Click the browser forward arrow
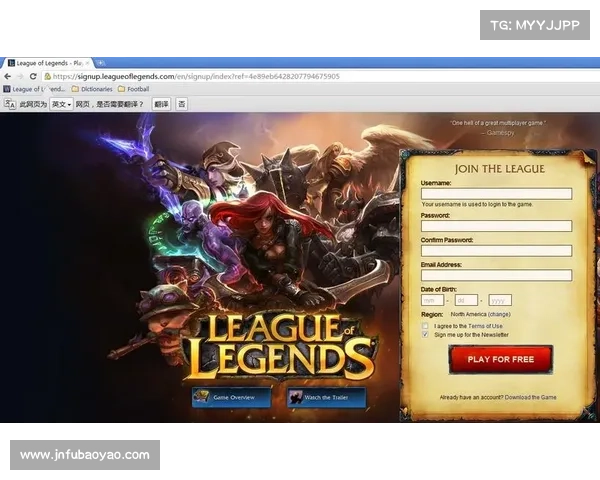This screenshot has width=600, height=480. (20, 76)
